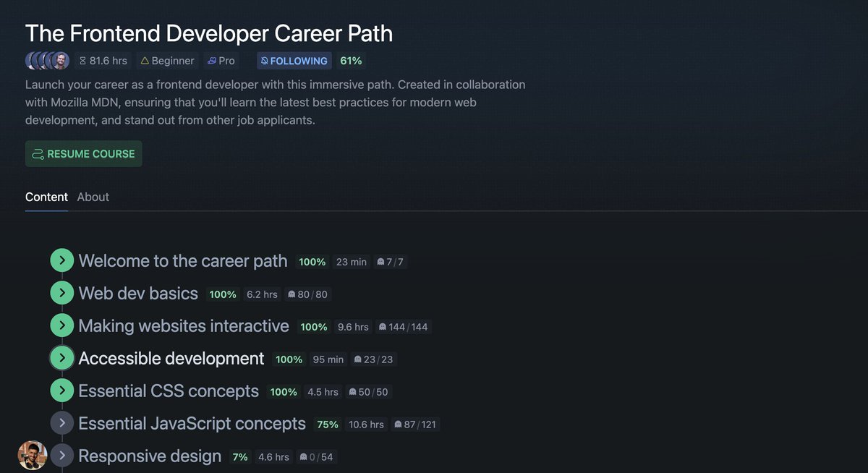Select the Content tab
The image size is (868, 473).
point(46,197)
